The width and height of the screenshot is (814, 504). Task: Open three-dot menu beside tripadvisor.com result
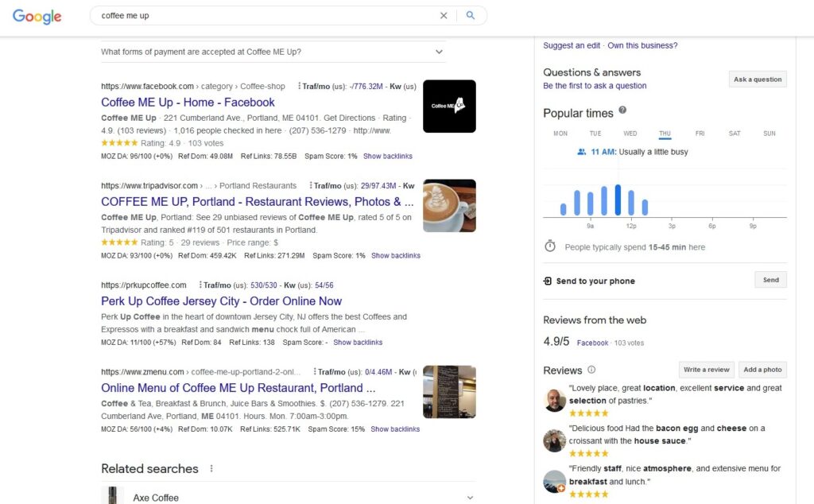click(x=311, y=185)
